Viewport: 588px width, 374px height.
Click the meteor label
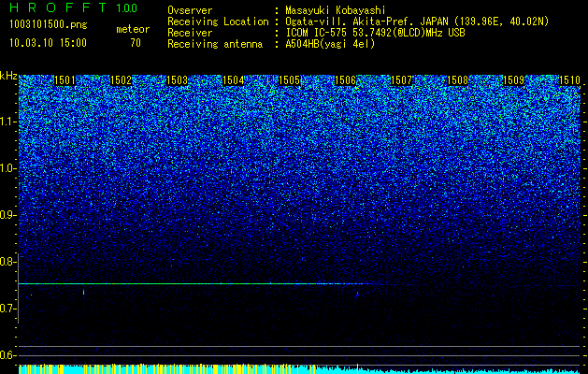click(x=133, y=29)
